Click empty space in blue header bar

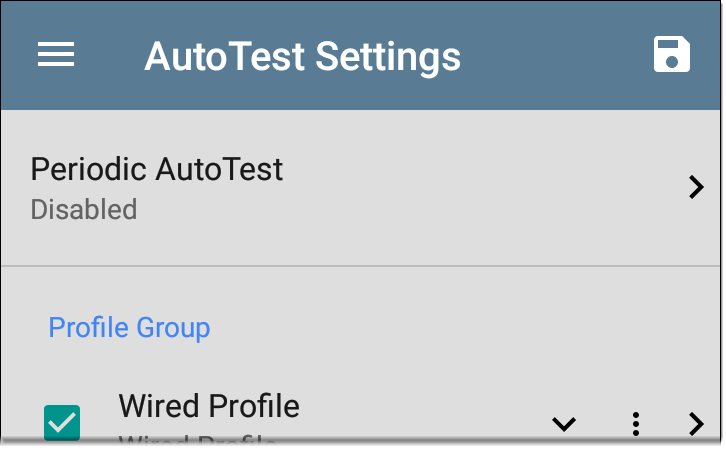pos(556,56)
